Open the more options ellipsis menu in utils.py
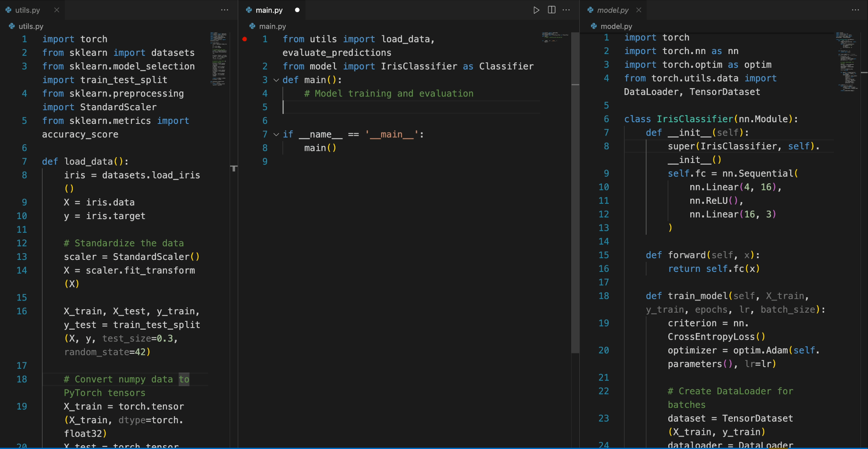The image size is (868, 449). coord(225,9)
